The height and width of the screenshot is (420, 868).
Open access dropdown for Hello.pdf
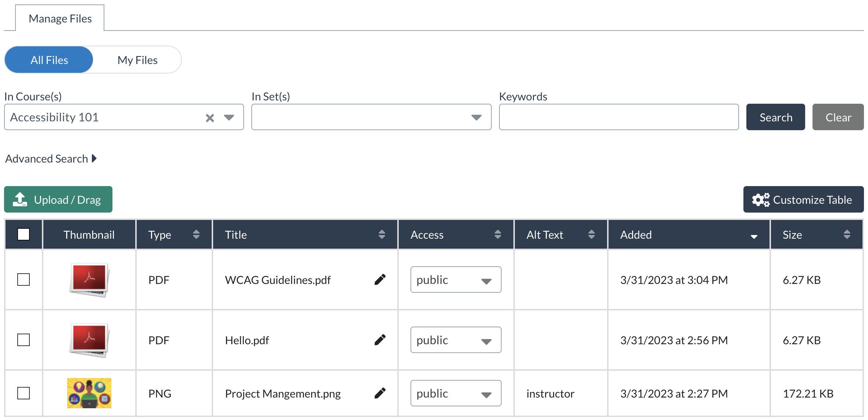(456, 340)
